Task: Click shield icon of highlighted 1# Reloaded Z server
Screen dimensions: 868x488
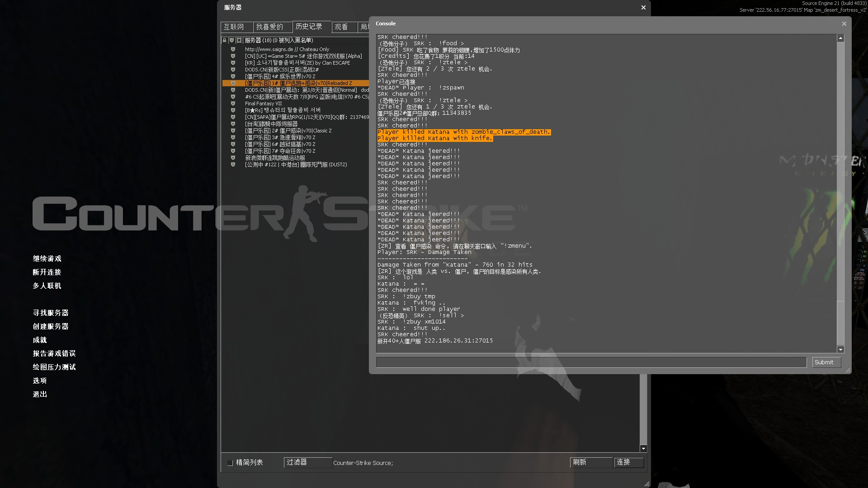Action: pos(233,83)
